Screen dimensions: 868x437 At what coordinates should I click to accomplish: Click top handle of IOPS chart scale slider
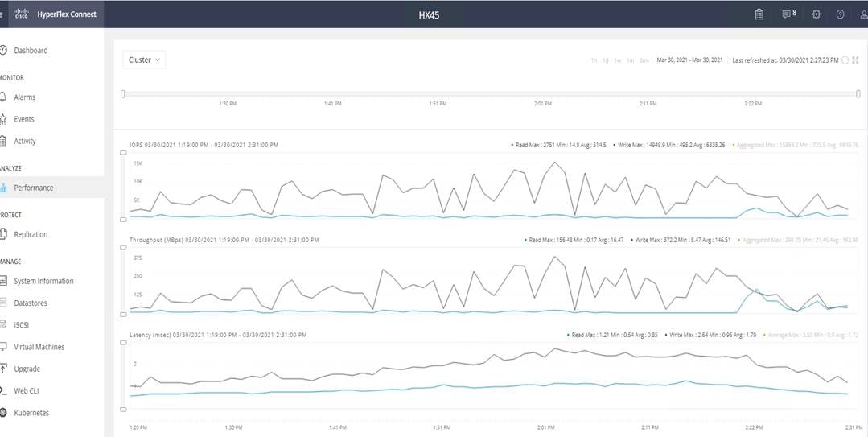(123, 154)
